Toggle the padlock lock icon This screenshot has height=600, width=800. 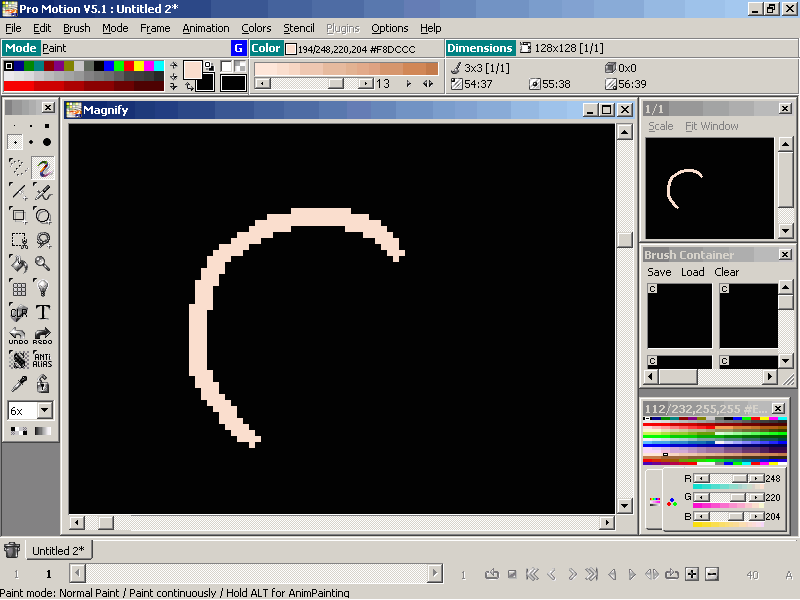[x=43, y=384]
